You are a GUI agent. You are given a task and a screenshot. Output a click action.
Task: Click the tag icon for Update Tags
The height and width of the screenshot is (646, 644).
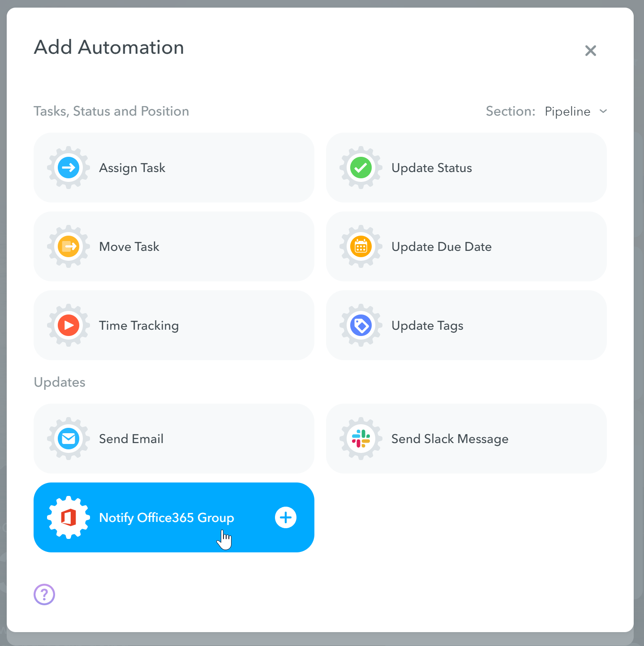361,325
